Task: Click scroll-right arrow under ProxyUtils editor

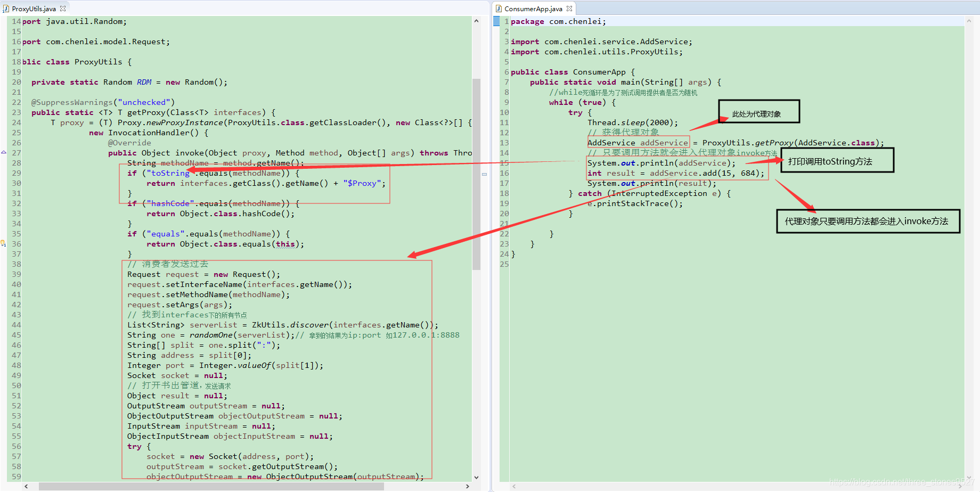Action: point(468,486)
